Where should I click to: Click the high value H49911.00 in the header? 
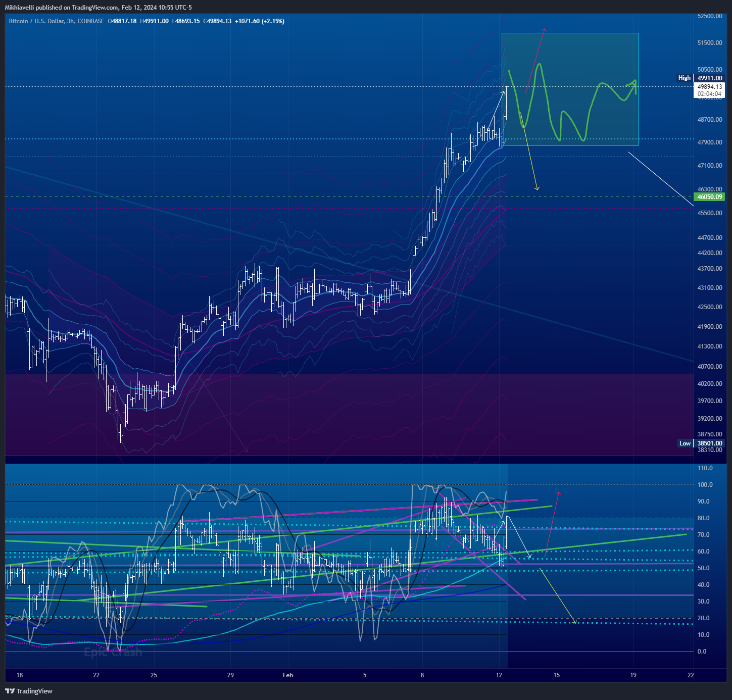[x=155, y=21]
